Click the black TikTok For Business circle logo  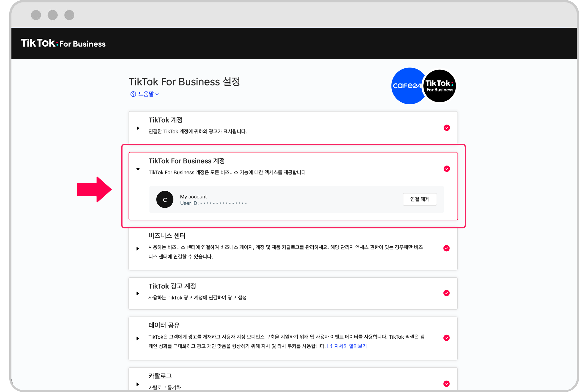(440, 86)
